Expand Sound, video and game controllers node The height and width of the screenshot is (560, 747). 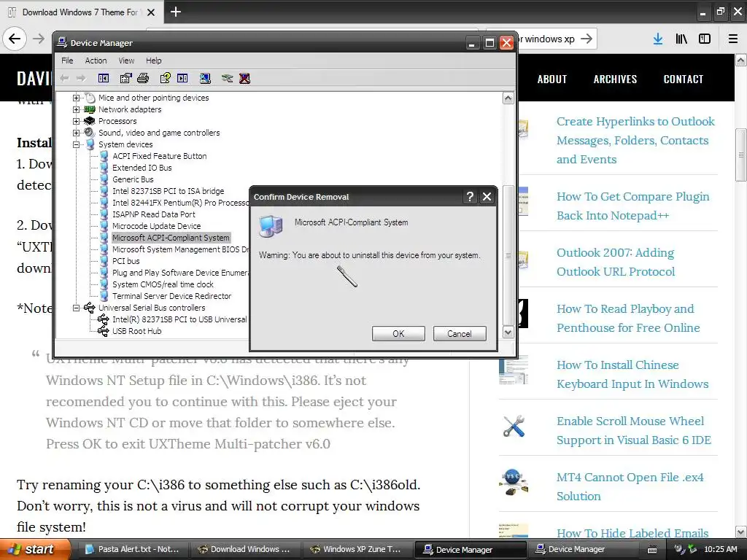pyautogui.click(x=76, y=133)
